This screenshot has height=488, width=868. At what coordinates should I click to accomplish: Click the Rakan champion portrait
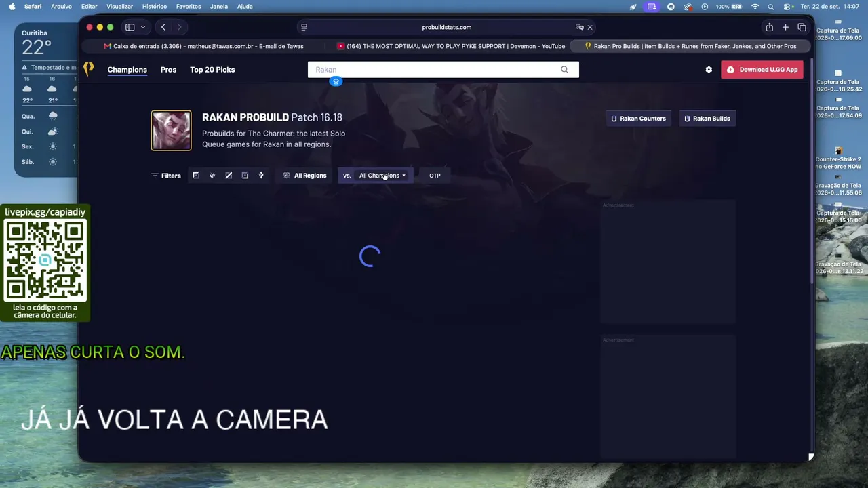coord(171,130)
